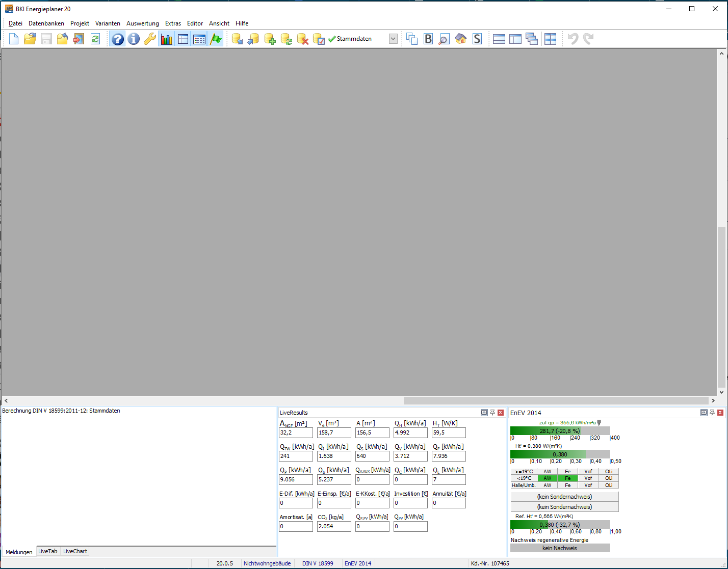Screen dimensions: 728x569
Task: Click the kein Nachweis button
Action: [560, 548]
